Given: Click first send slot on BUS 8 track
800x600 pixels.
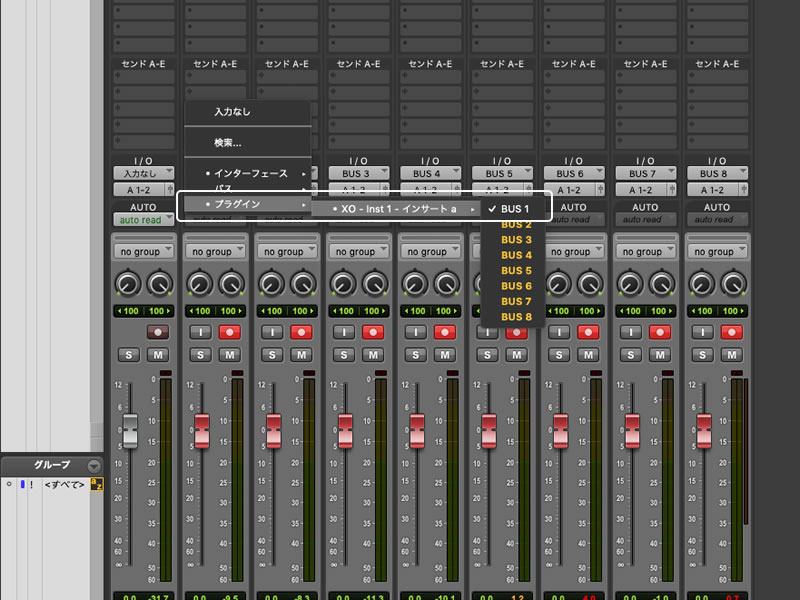Looking at the screenshot, I should click(718, 77).
